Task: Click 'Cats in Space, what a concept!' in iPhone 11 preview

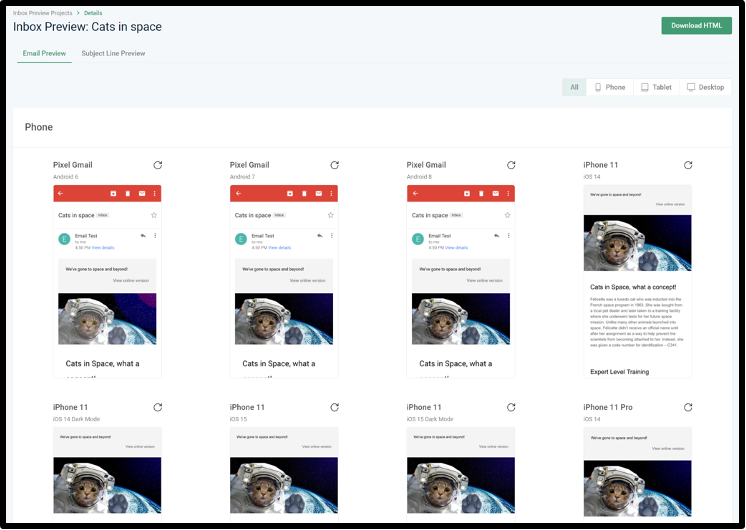Action: [633, 287]
